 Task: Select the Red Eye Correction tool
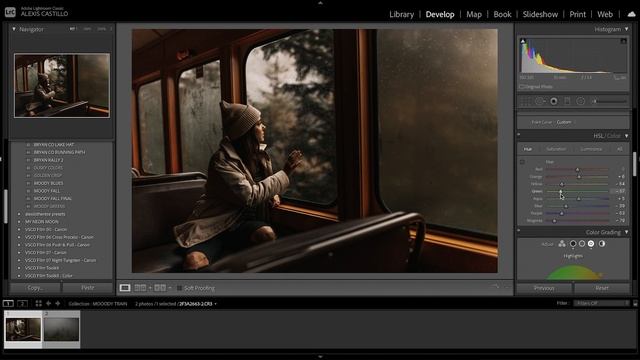coord(553,101)
